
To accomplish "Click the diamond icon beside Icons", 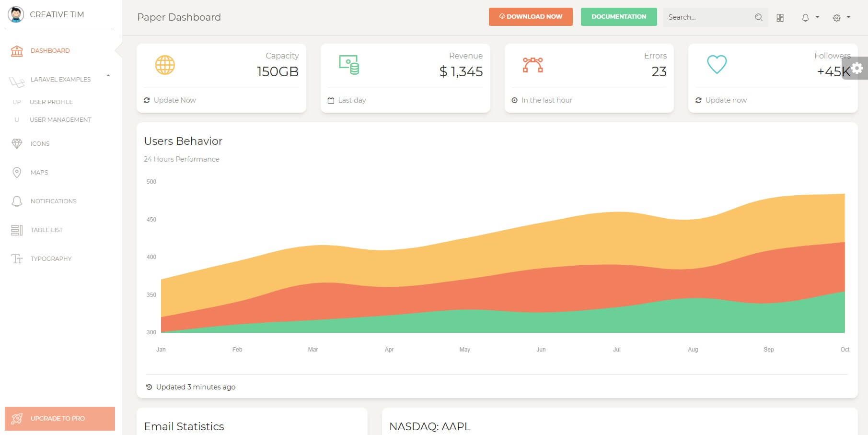I will [17, 143].
